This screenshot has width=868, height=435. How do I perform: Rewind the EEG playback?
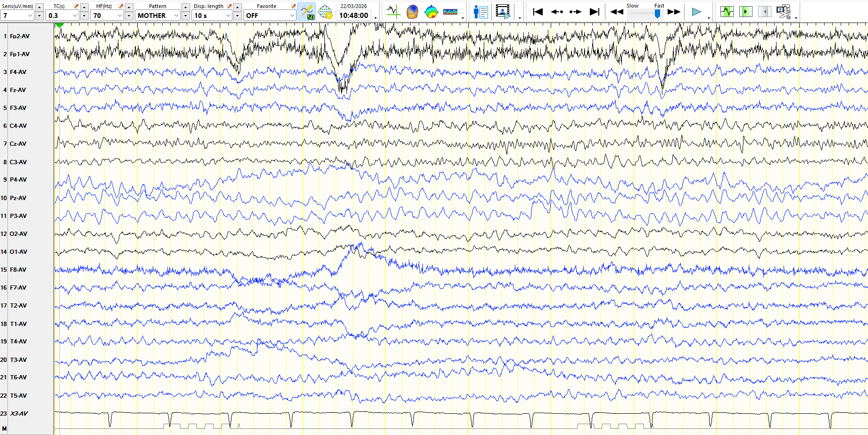point(617,12)
